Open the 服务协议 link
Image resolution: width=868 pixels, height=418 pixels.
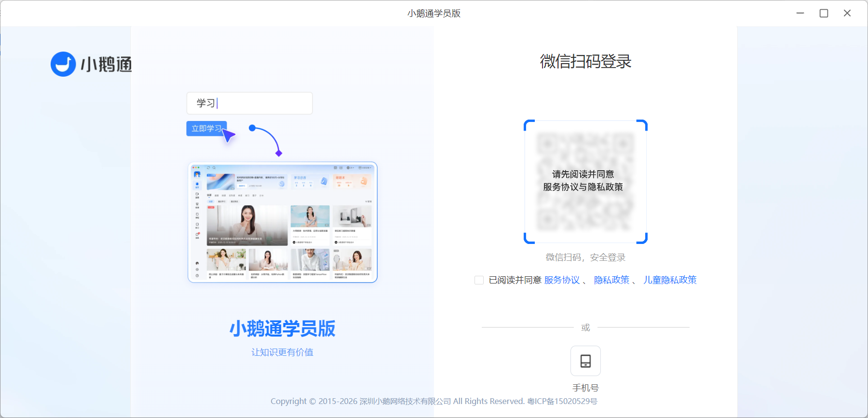[562, 280]
